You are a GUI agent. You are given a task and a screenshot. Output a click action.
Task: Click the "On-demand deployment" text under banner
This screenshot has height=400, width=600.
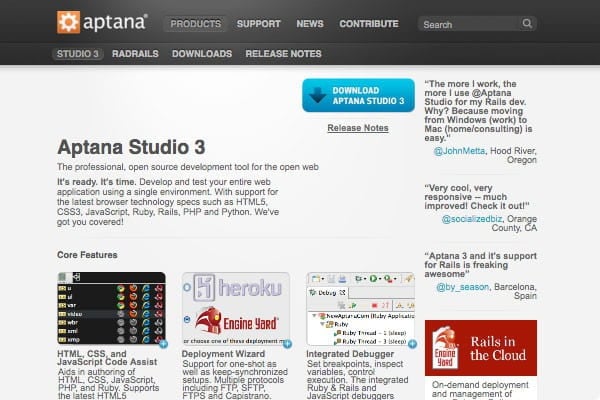480,390
